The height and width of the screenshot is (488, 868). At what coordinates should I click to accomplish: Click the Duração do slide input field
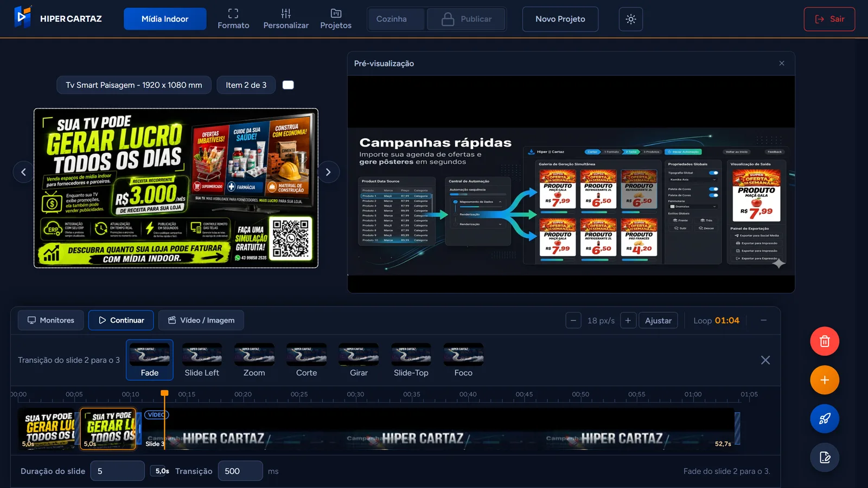(x=117, y=471)
